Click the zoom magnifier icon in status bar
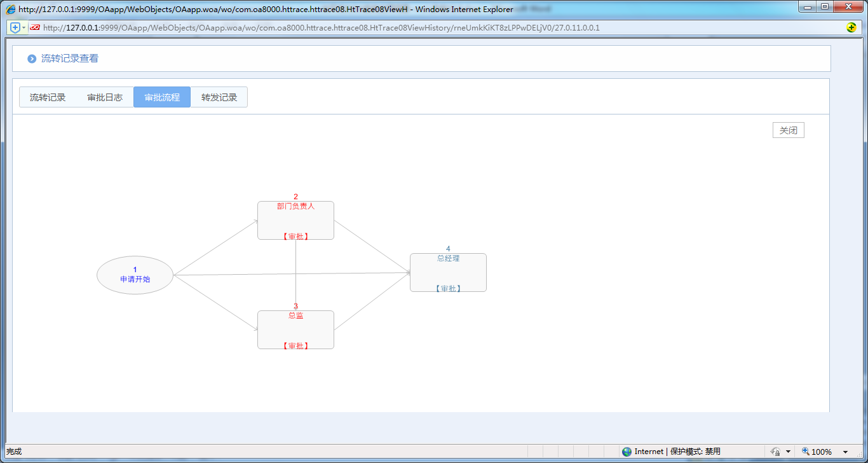Viewport: 868px width, 463px height. pos(806,452)
